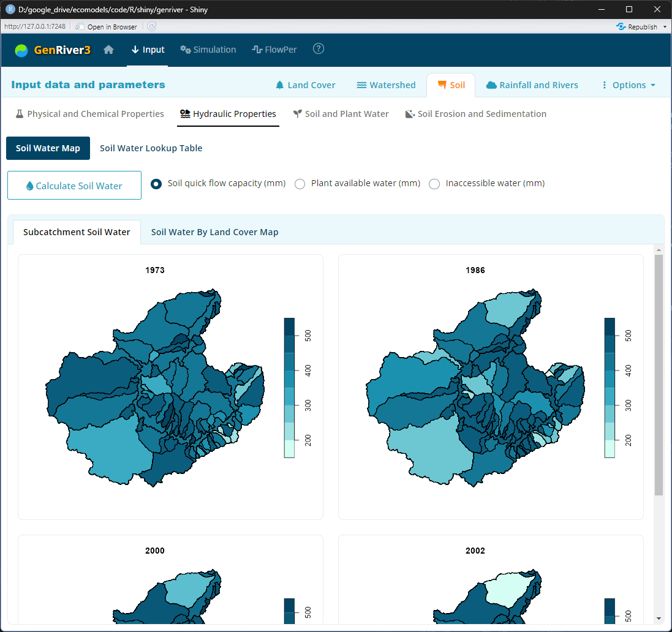Image resolution: width=672 pixels, height=632 pixels.
Task: Click the 2002 soil water map
Action: tap(487, 596)
